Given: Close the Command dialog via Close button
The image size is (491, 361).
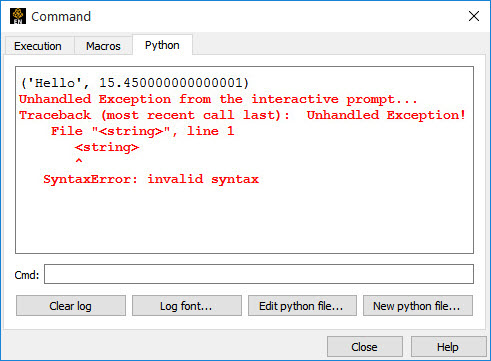Looking at the screenshot, I should click(365, 347).
